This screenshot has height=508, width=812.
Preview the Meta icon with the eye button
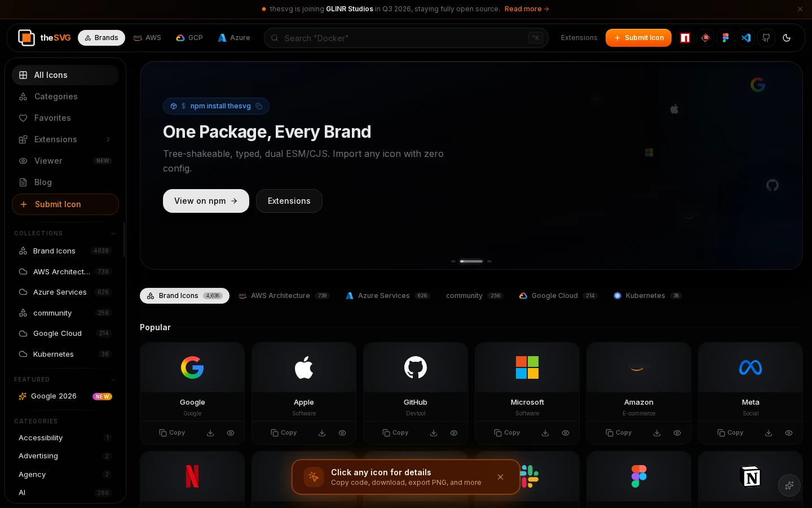[x=789, y=433]
